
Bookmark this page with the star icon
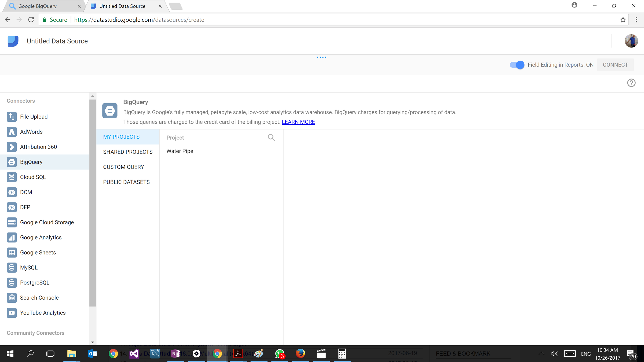tap(623, 20)
